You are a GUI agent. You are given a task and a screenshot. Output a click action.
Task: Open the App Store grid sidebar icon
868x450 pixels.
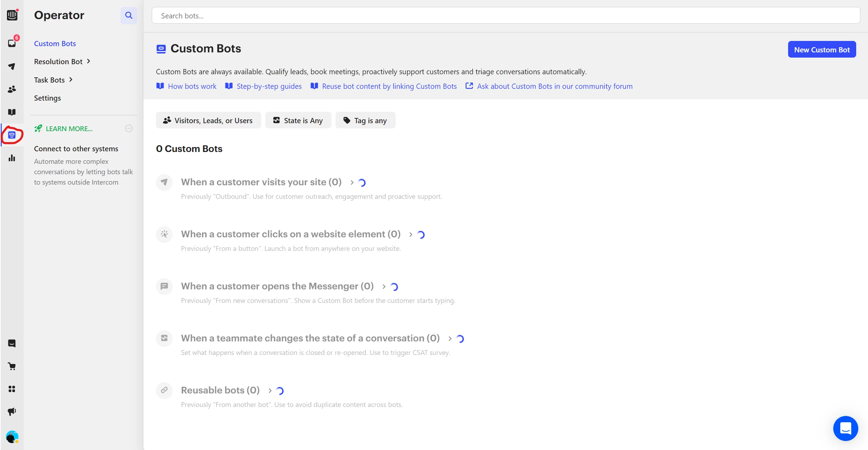click(12, 389)
